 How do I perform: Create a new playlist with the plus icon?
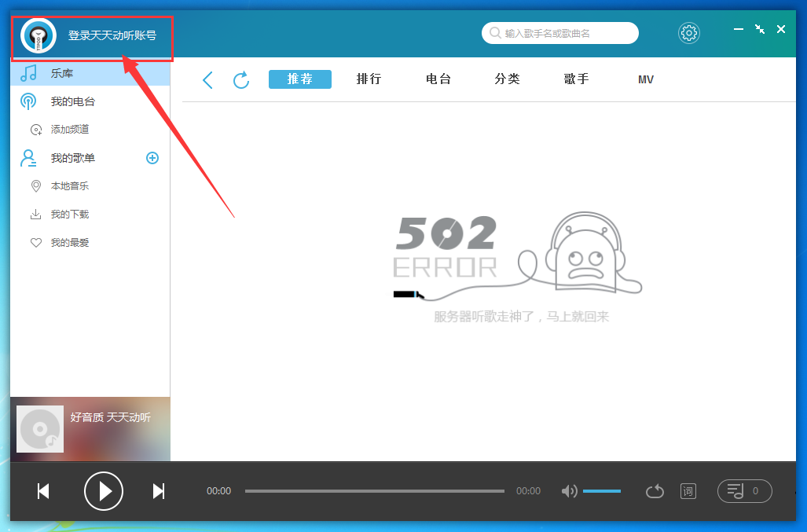(x=152, y=157)
